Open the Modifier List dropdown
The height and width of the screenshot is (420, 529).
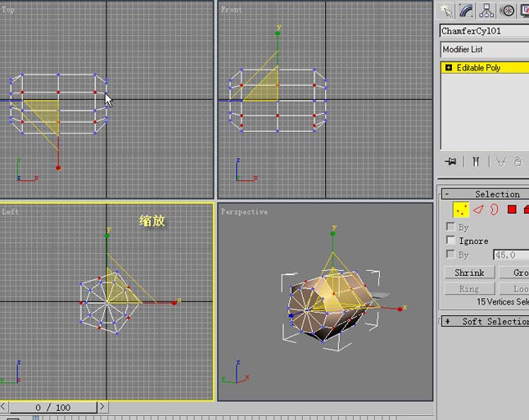[485, 50]
